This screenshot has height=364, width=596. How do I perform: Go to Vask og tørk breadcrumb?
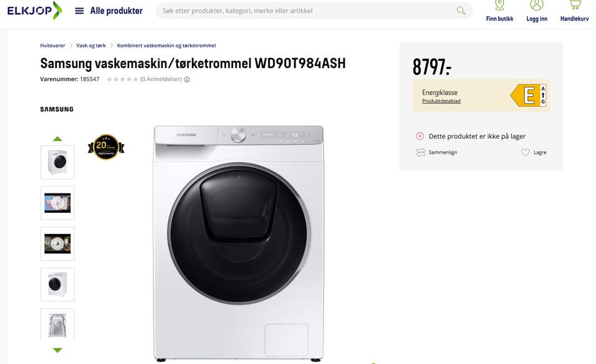coord(91,45)
